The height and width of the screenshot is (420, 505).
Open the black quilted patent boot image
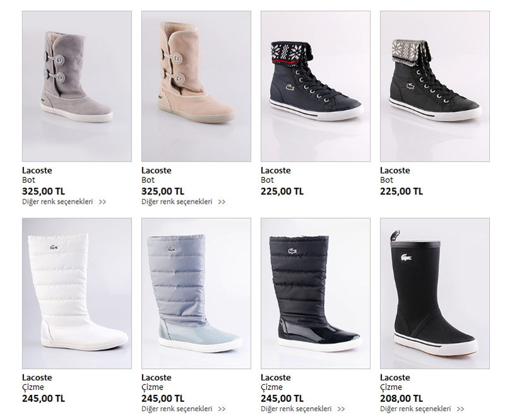tap(316, 293)
